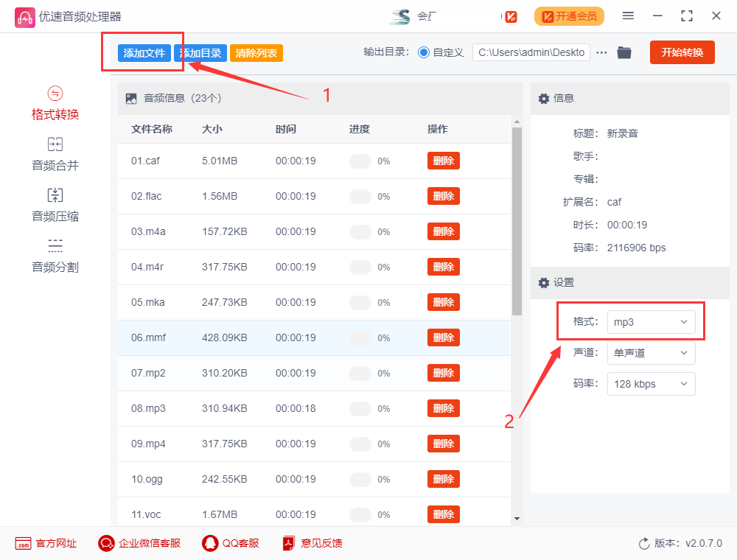
Task: Expand the 码率 dropdown showing 128 kbps
Action: [651, 383]
